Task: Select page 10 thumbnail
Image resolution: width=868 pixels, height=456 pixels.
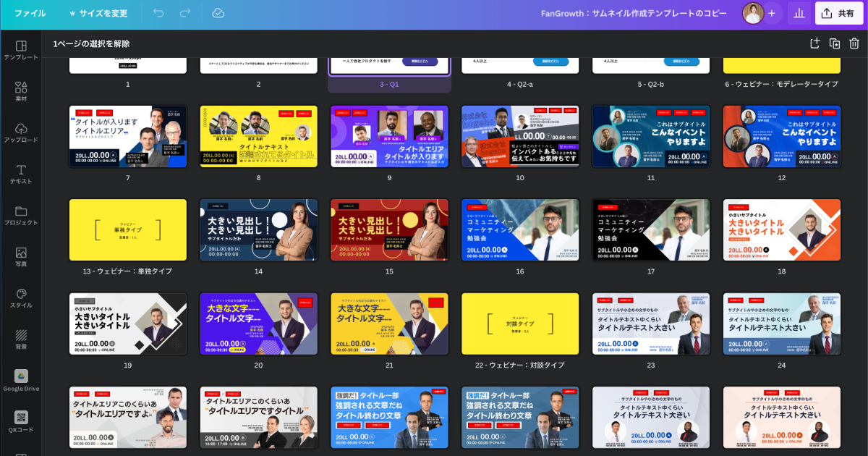Action: coord(520,137)
